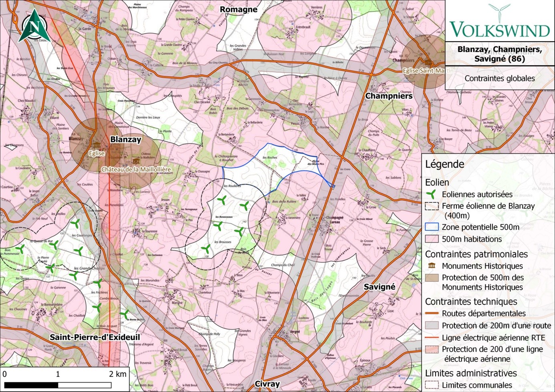Screen dimensions: 555x392
Task: Select the Eglise Saint-Martin monument icon
Action: (x=428, y=62)
